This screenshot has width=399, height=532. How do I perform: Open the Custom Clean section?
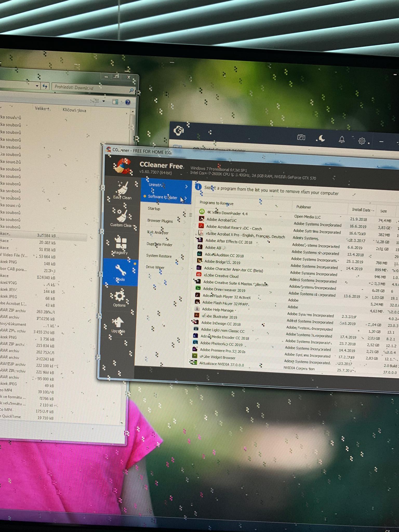(x=121, y=218)
